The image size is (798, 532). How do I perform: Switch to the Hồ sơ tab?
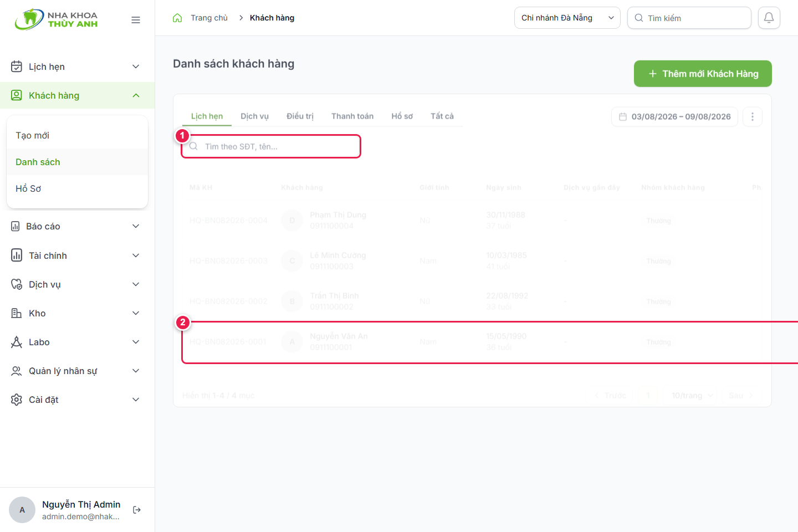[402, 116]
